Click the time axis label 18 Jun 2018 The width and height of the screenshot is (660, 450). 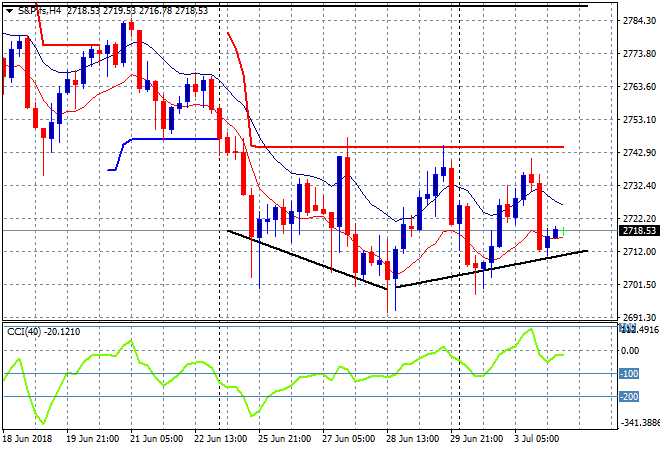pyautogui.click(x=27, y=439)
